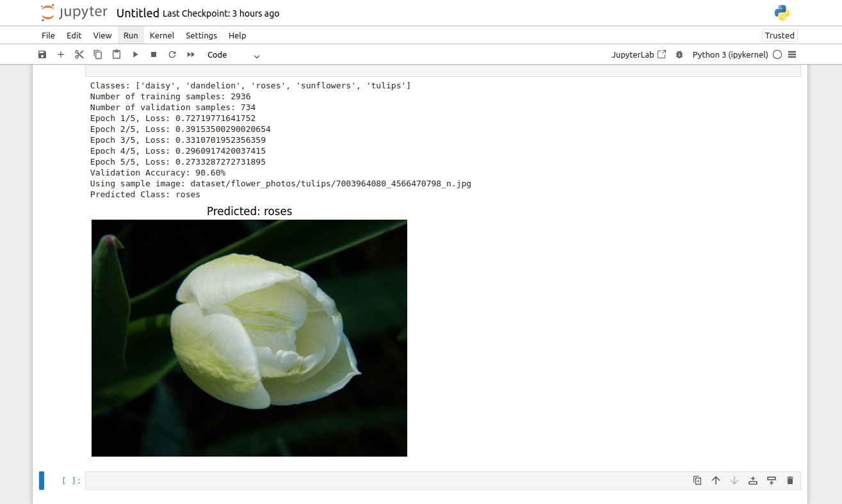This screenshot has width=842, height=504.
Task: Delete the empty cell with trash icon
Action: click(790, 480)
